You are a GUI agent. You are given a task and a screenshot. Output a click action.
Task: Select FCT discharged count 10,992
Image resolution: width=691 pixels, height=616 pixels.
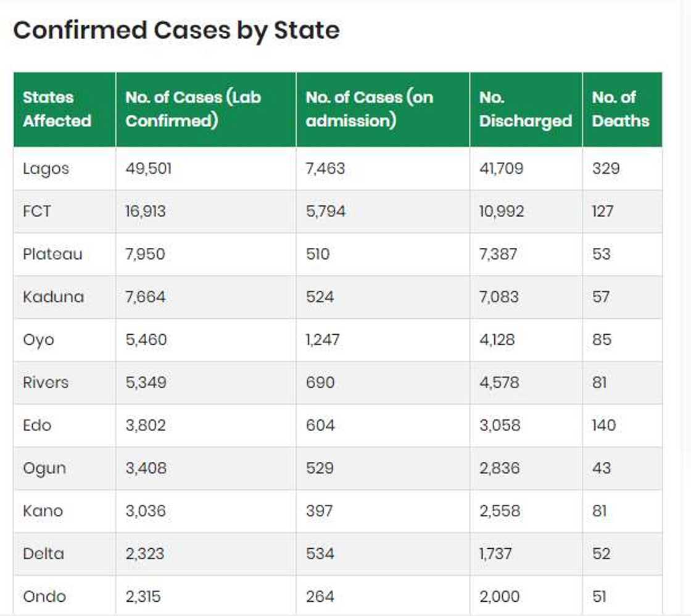pos(502,211)
